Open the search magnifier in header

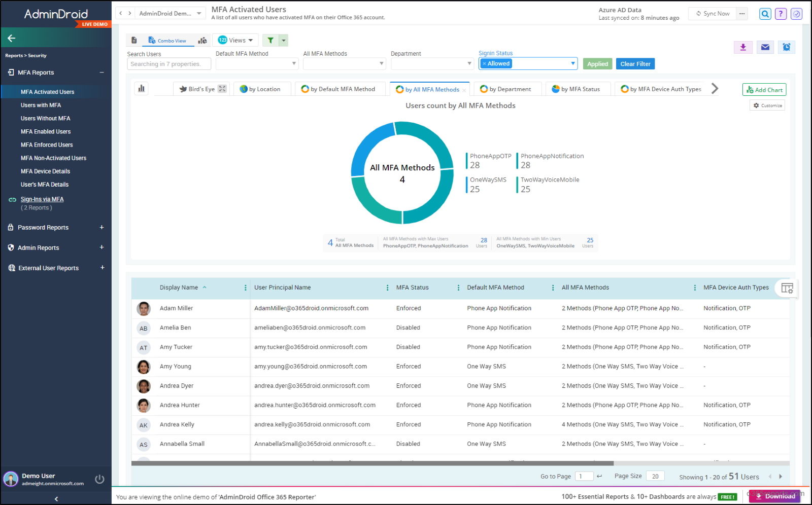pos(765,14)
